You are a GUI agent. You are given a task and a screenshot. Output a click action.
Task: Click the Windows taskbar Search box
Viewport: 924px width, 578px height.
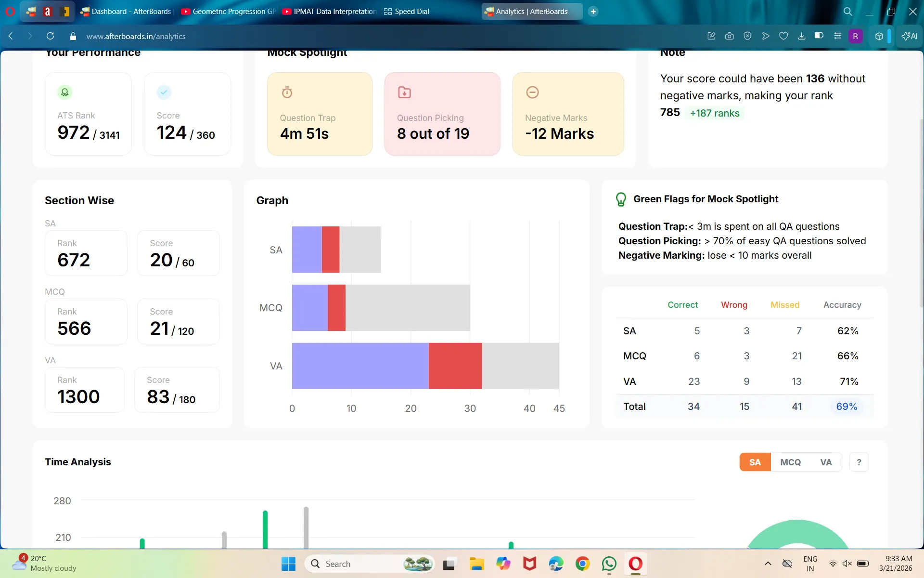tap(370, 564)
